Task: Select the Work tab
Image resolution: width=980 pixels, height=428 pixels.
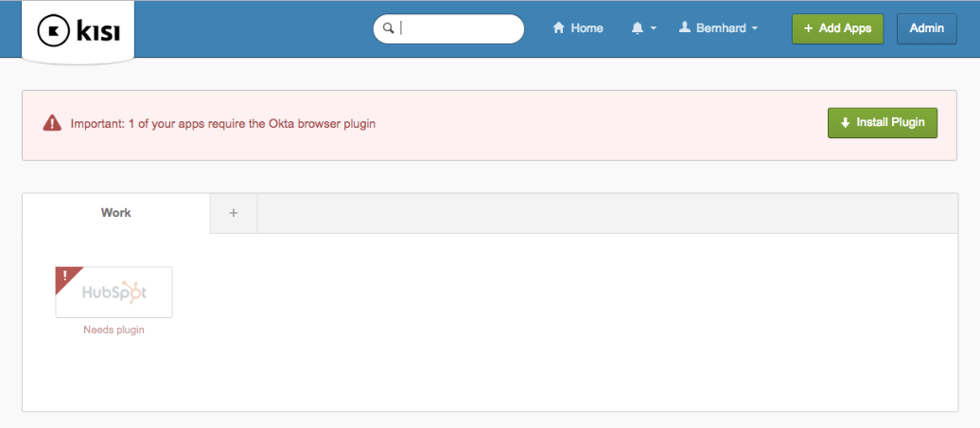Action: 115,213
